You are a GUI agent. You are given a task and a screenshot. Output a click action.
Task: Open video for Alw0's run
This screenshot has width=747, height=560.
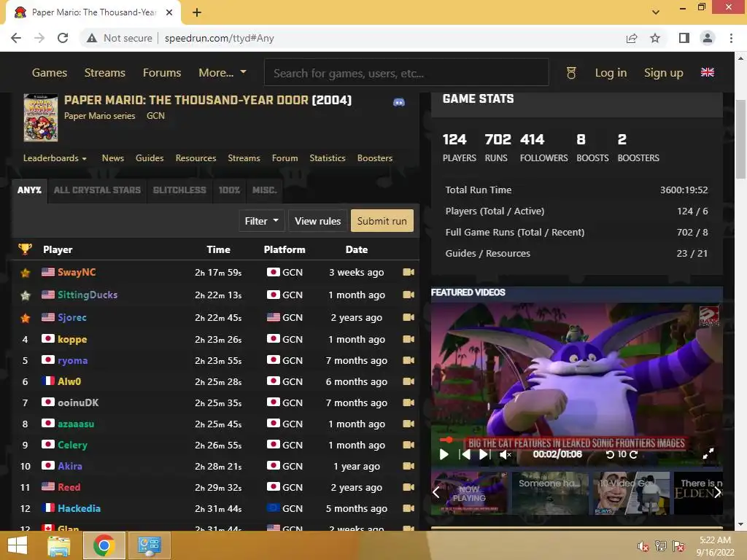[x=409, y=381]
